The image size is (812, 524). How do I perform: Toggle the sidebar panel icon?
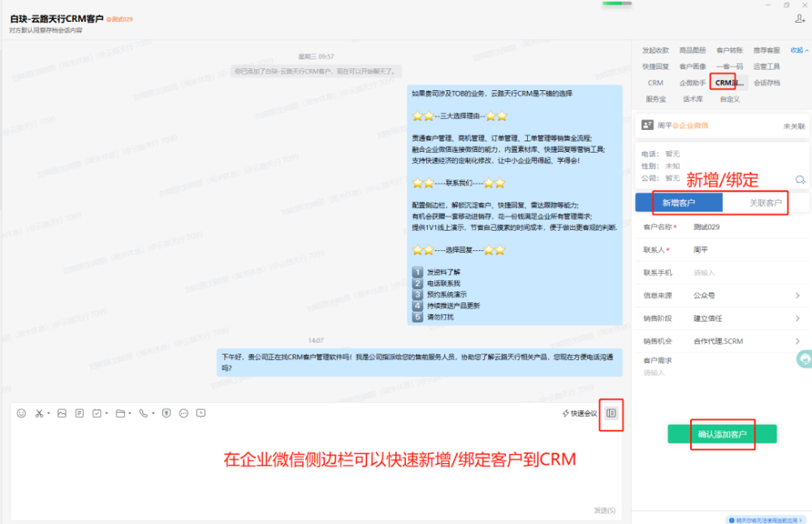611,413
